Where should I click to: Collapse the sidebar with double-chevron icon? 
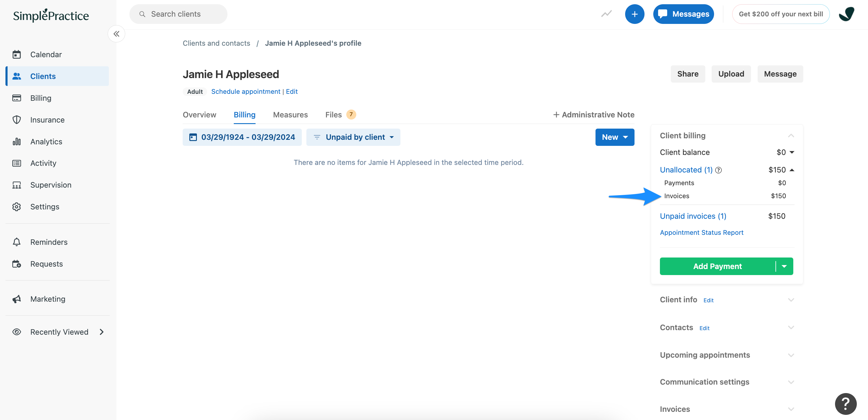[116, 34]
